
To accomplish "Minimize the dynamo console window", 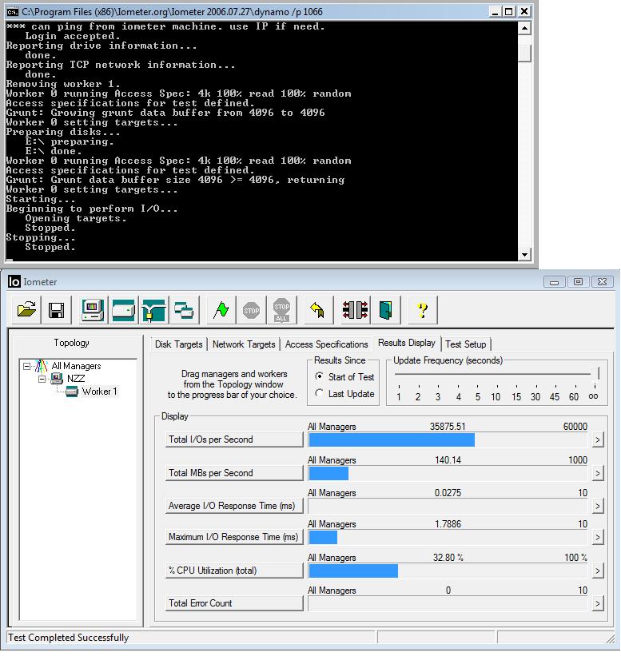I will point(495,12).
